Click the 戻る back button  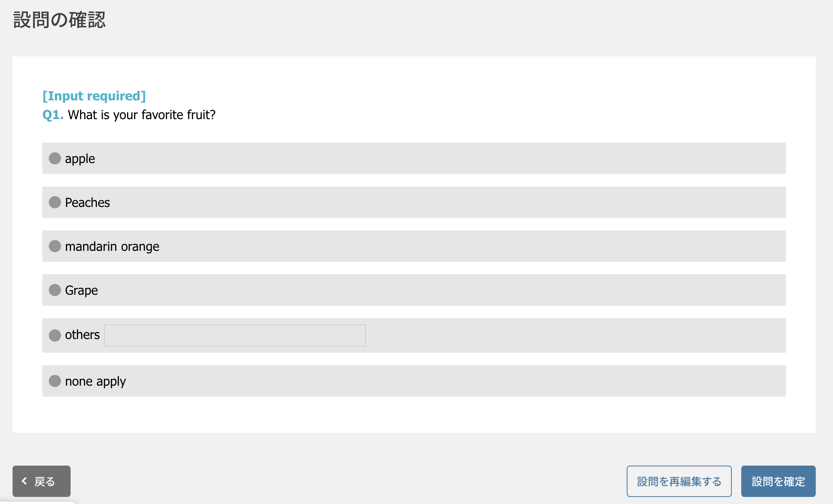(x=42, y=481)
